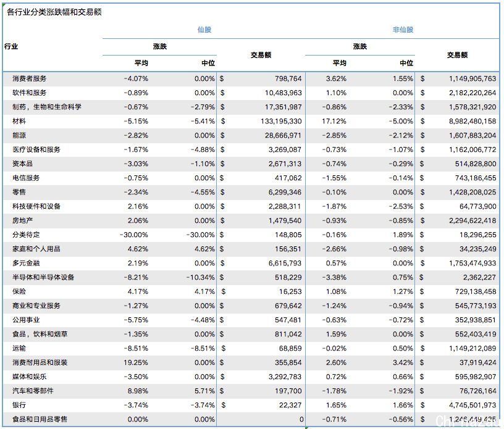
Task: Click the value 2,294,622,418 in 房地产 row
Action: pos(472,220)
